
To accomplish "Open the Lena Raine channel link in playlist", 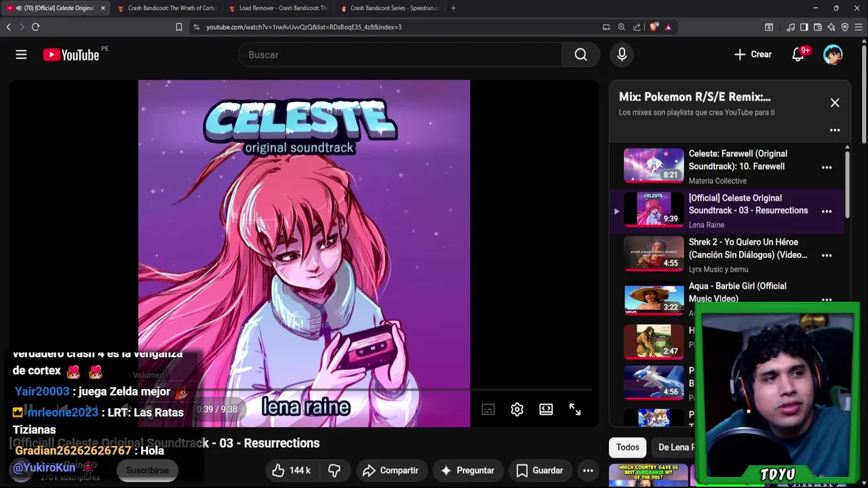I will pos(706,225).
